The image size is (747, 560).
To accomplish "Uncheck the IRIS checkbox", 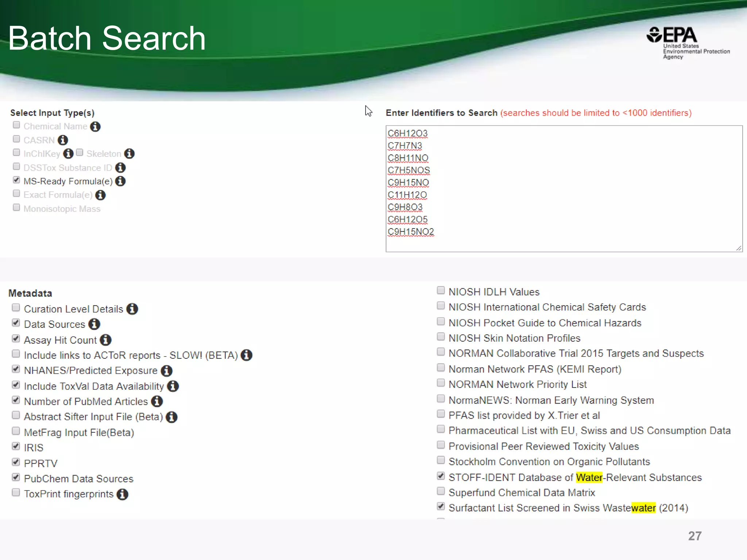I will (16, 446).
